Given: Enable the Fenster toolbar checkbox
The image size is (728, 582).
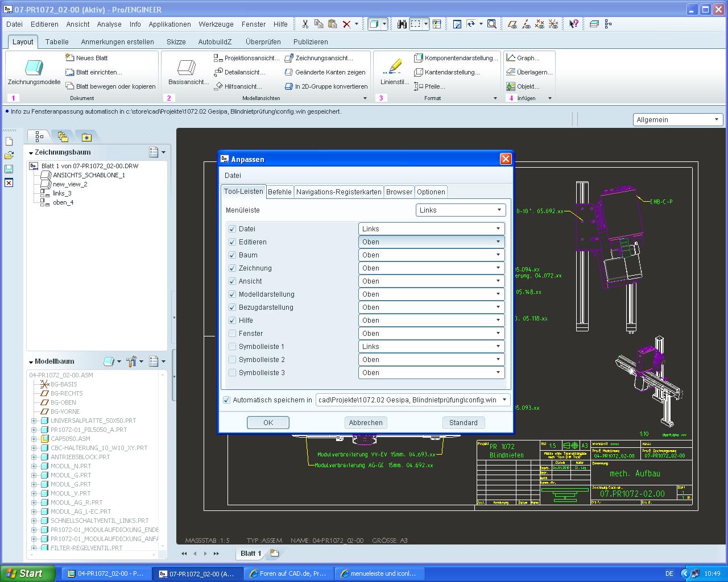Looking at the screenshot, I should (232, 333).
